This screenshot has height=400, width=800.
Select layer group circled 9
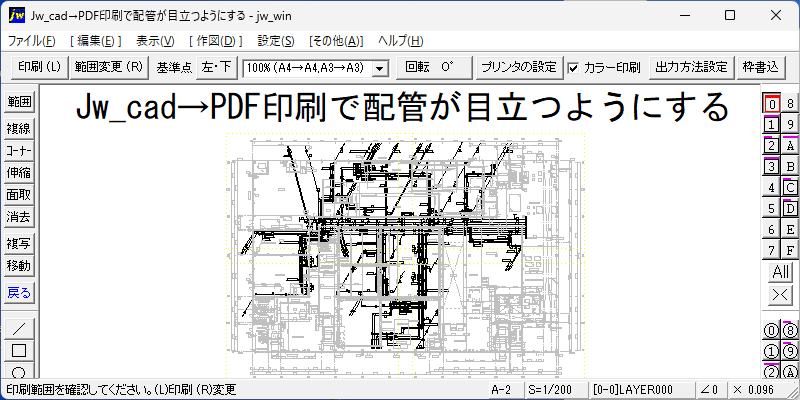coord(790,352)
